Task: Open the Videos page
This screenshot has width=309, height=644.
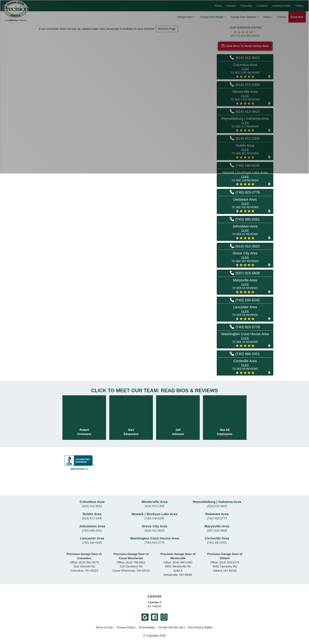Action: click(x=299, y=6)
